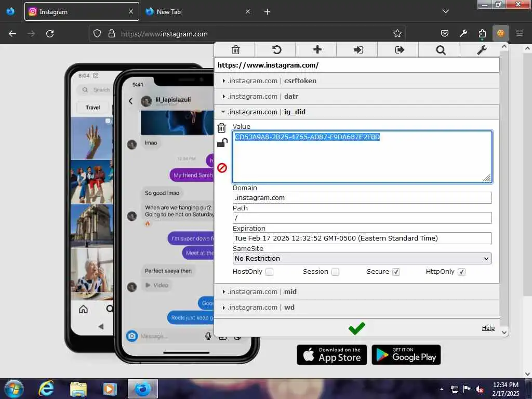This screenshot has width=532, height=399.
Task: Switch to the Instagram tab
Action: [82, 11]
